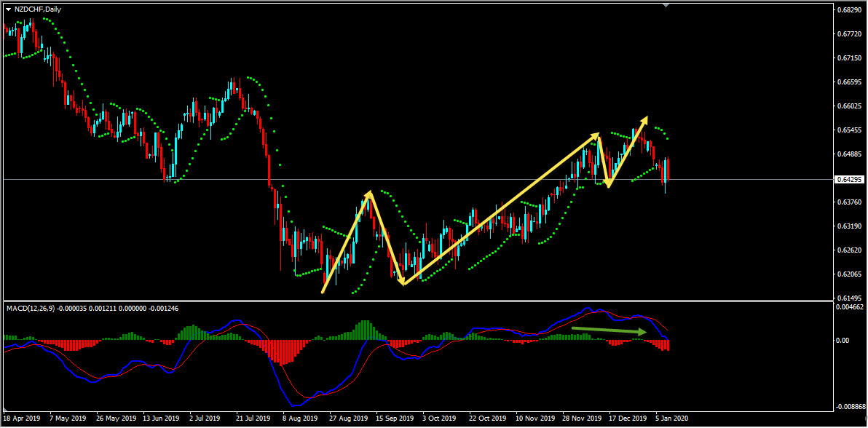Click the 27 Aug 2019 date label
Viewport: 868px width, 428px height.
[347, 418]
